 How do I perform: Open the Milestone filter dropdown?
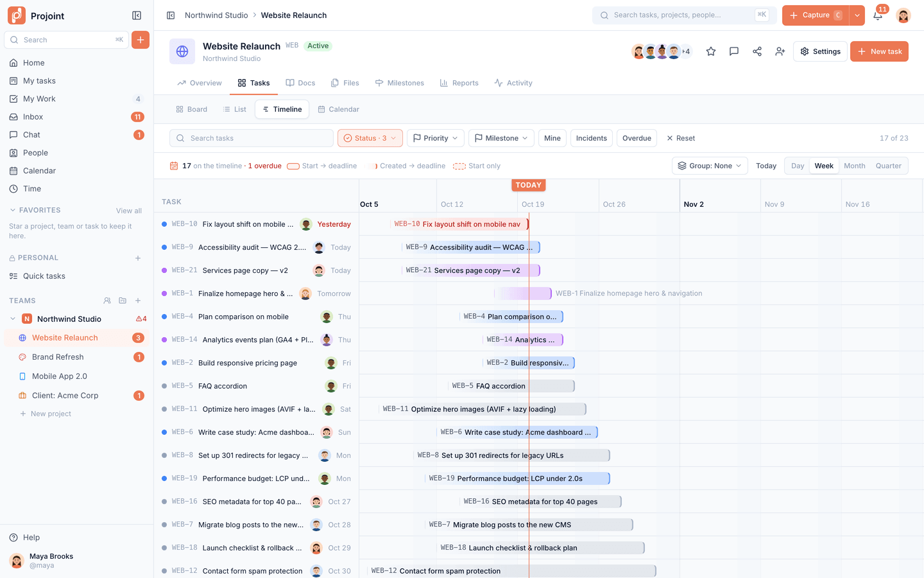[502, 138]
